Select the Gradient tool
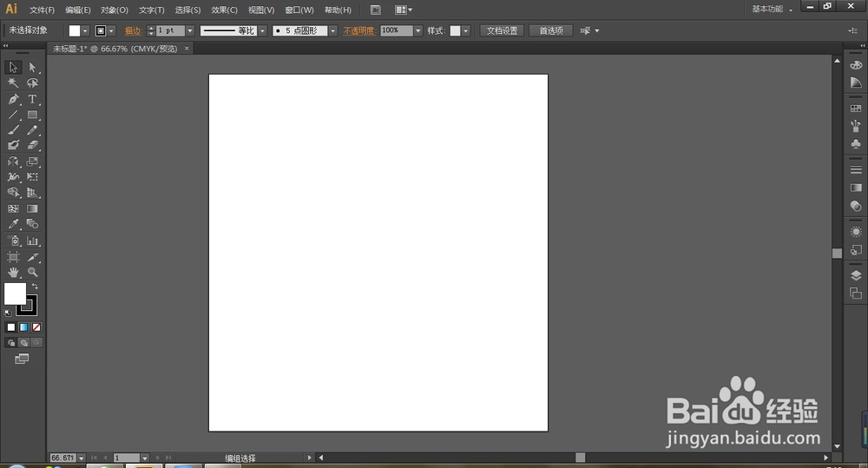Screen dimensions: 868x468 (x=32, y=208)
